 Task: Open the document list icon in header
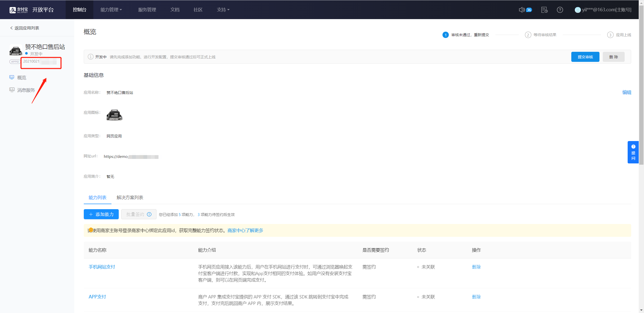[544, 10]
